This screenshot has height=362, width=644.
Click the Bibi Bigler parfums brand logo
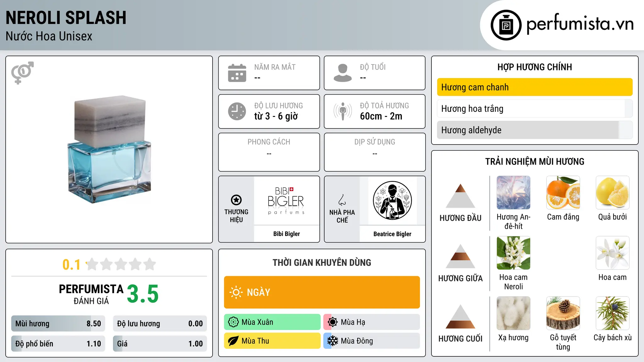(286, 200)
